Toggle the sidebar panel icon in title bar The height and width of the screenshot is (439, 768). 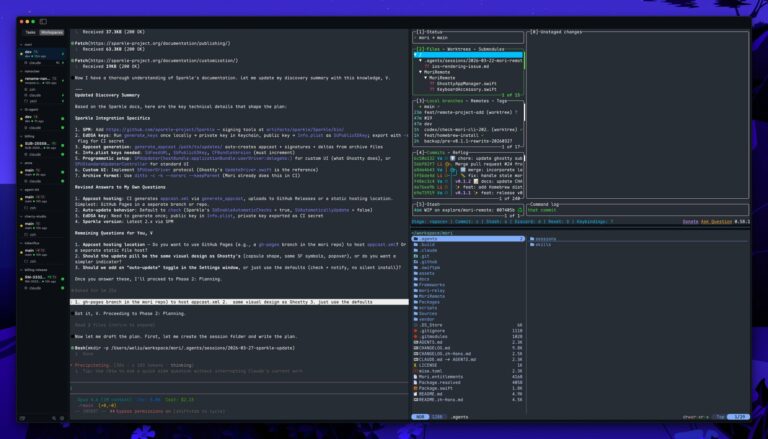tap(43, 22)
